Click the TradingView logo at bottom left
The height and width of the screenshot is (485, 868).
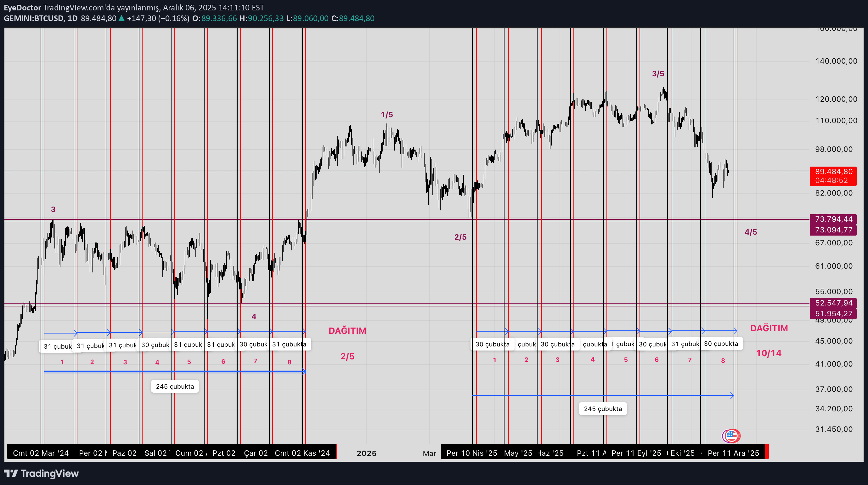tap(41, 474)
